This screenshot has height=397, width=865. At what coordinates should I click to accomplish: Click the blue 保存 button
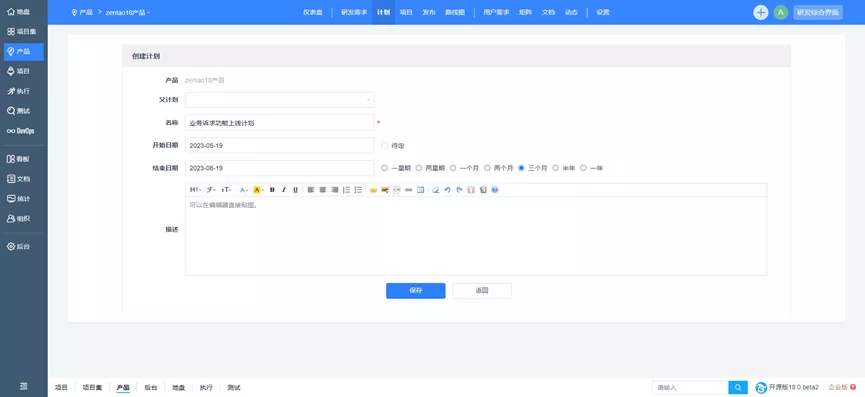(x=415, y=291)
